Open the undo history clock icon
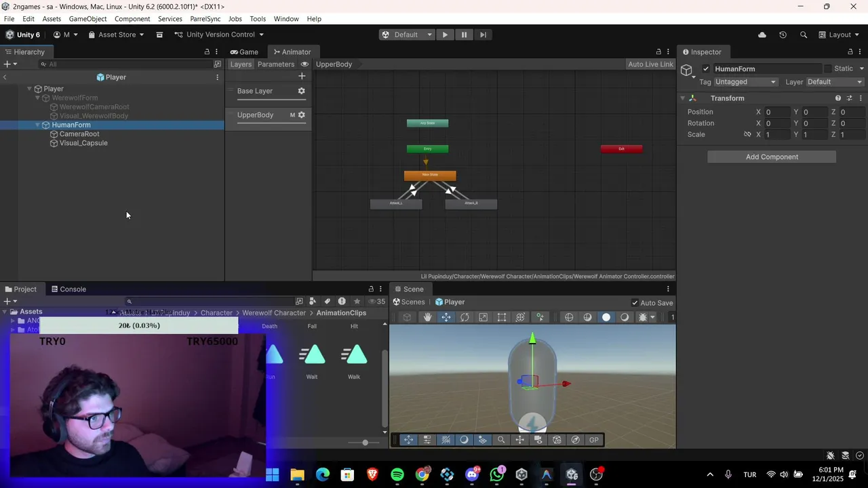Viewport: 868px width, 488px height. coord(783,35)
